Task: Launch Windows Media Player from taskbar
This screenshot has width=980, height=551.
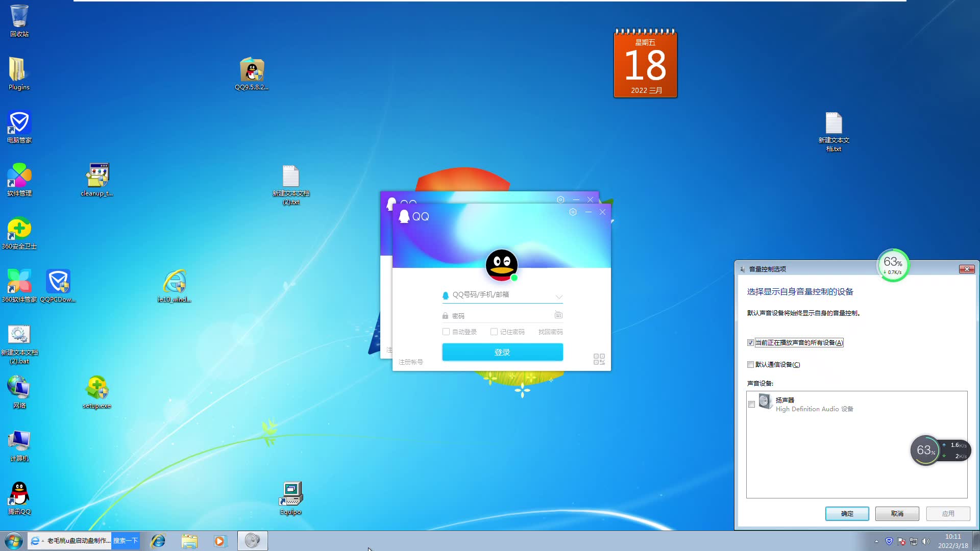Action: pos(220,541)
